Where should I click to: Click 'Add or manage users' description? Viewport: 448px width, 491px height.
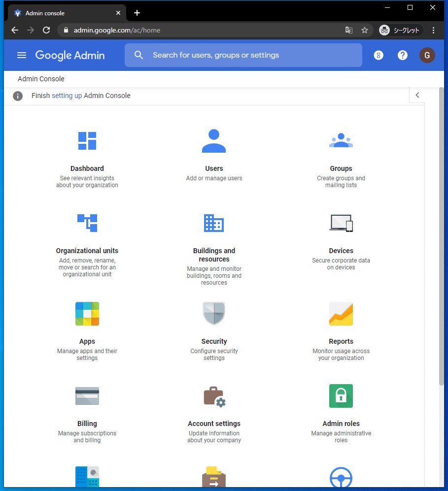[x=214, y=178]
